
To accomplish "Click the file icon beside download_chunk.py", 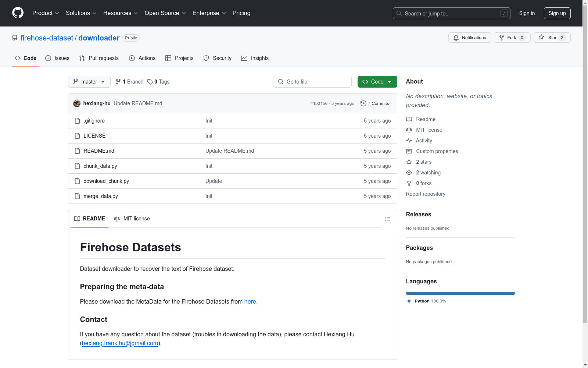I will click(x=77, y=181).
